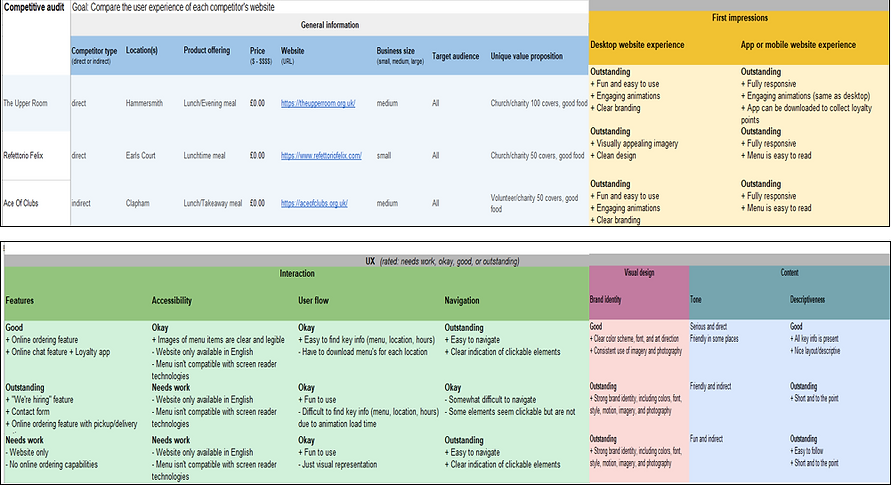Select the 'Lunchtime meal' cell
This screenshot has height=485, width=891.
tap(205, 156)
